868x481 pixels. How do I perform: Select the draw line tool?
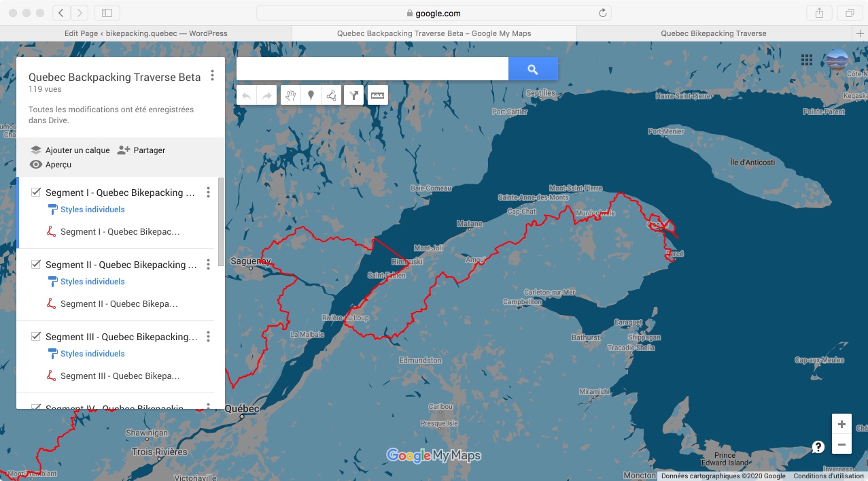click(332, 96)
